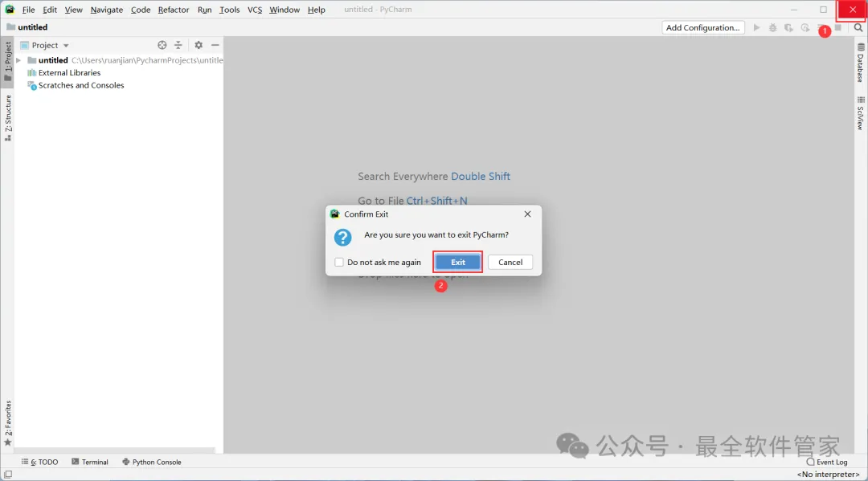The image size is (868, 481).
Task: Click the Stop square icon
Action: 838,27
